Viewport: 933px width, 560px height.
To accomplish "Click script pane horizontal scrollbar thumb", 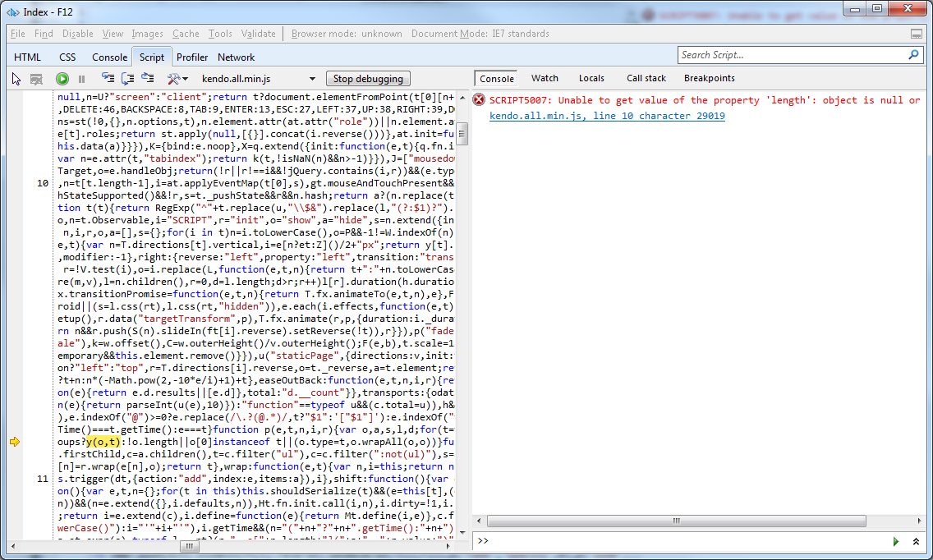I will coord(189,546).
